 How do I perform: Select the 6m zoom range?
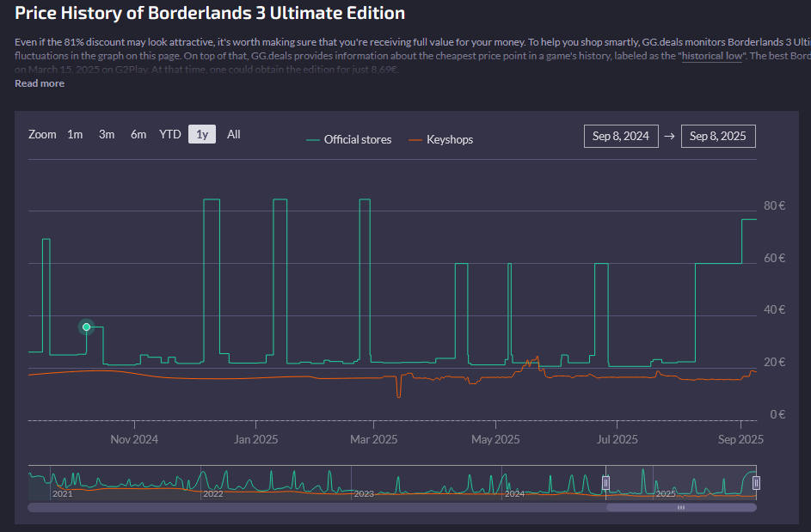138,134
